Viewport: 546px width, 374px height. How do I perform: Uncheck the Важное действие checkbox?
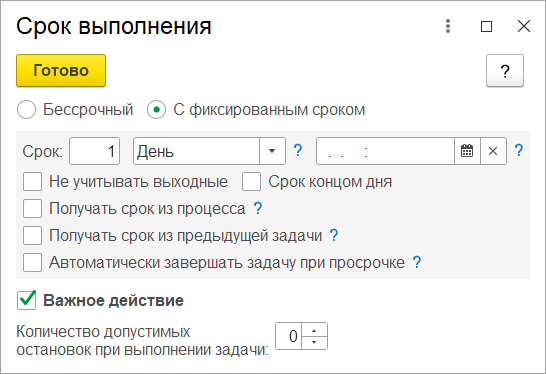click(x=26, y=300)
